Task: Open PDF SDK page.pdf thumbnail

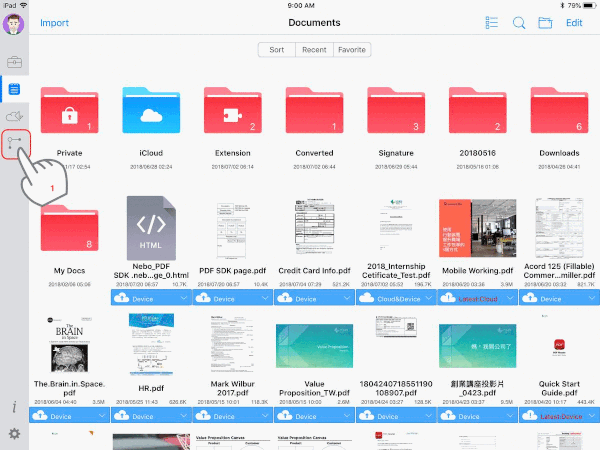Action: point(233,230)
